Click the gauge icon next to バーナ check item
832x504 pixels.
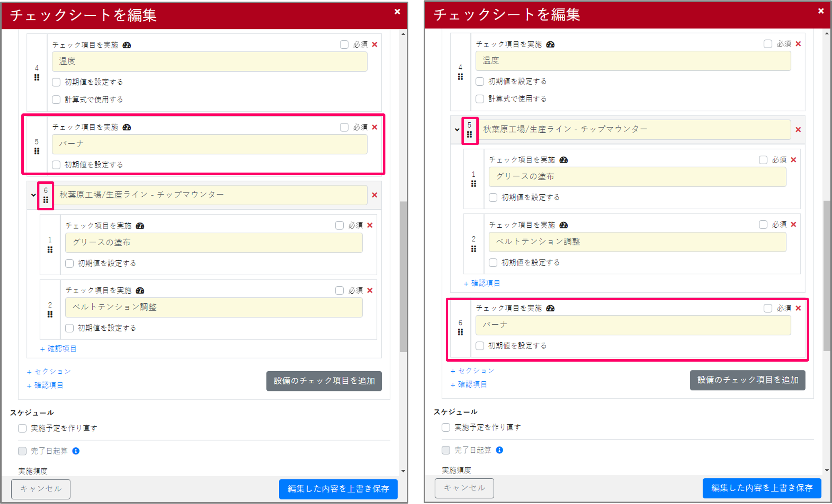[127, 127]
